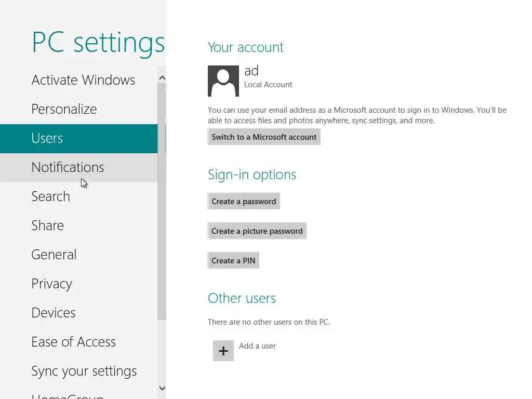Click the 'Local Account' label
The height and width of the screenshot is (399, 532).
point(268,85)
